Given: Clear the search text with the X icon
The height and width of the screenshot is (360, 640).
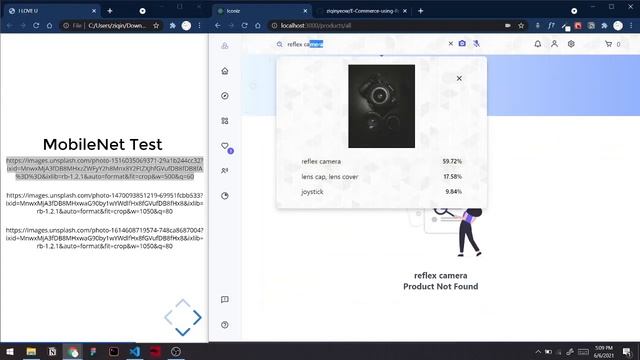Looking at the screenshot, I should point(451,43).
